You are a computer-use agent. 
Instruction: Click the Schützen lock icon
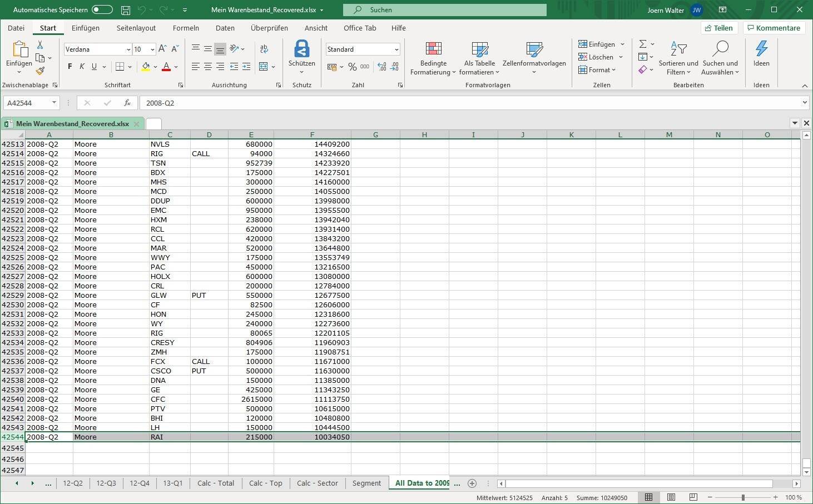[x=301, y=49]
